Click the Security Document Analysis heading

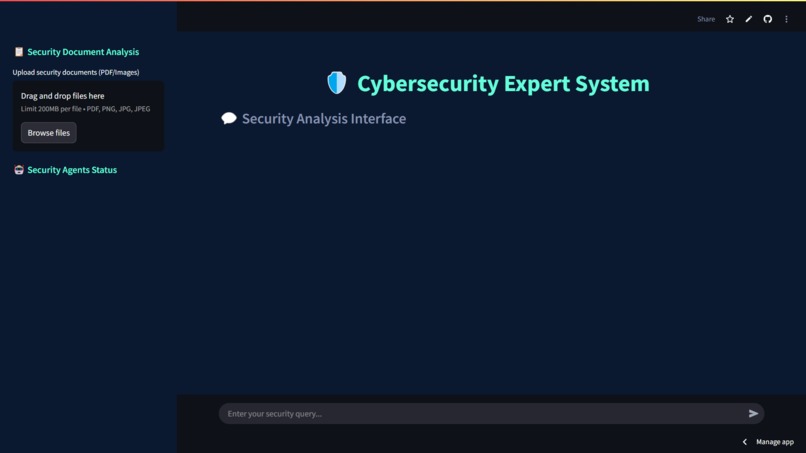83,52
